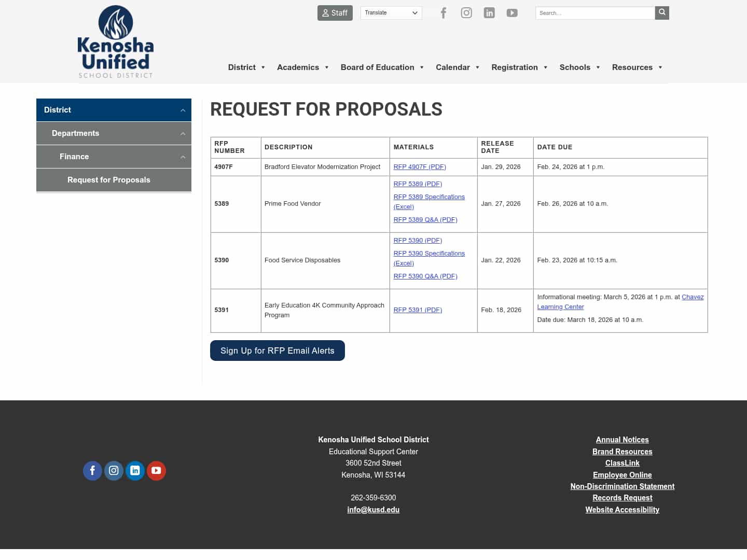Open the Academics navigation menu
Viewport: 747px width, 560px height.
tap(303, 67)
